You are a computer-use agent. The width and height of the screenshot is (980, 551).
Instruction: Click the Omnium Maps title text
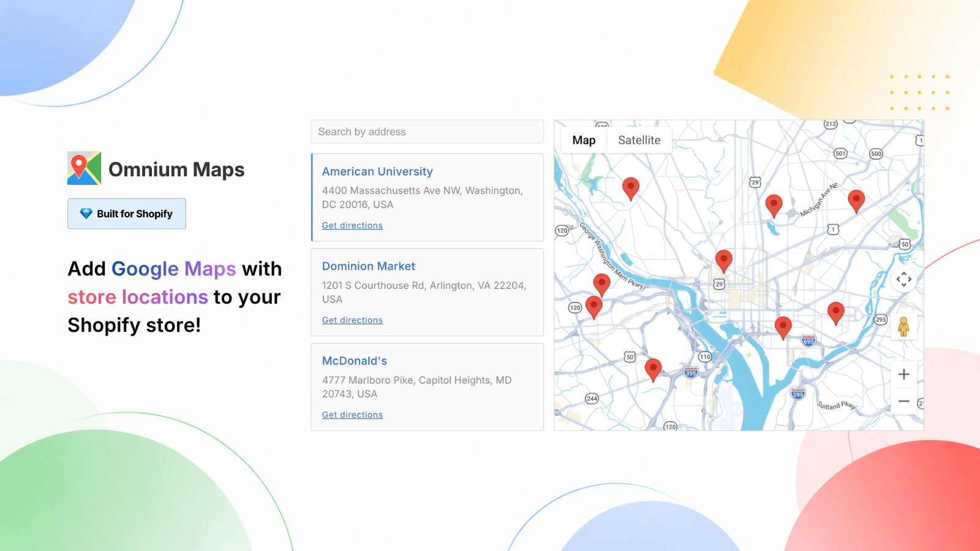[x=176, y=170]
